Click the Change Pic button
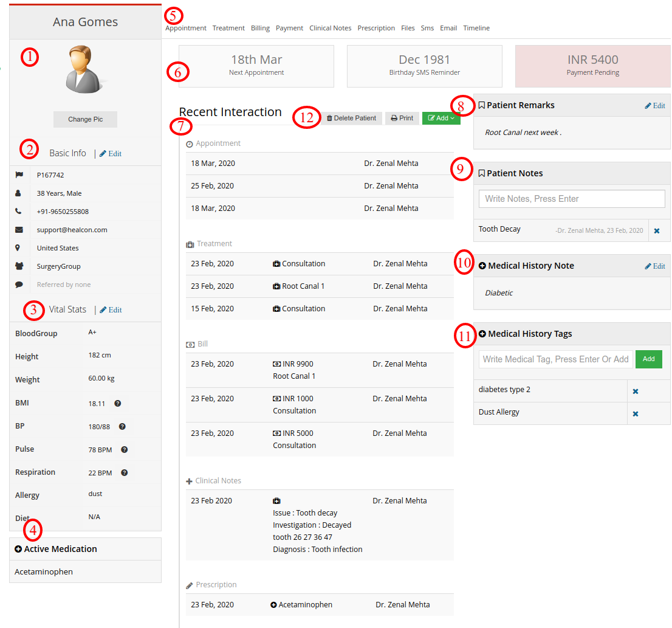 85,119
